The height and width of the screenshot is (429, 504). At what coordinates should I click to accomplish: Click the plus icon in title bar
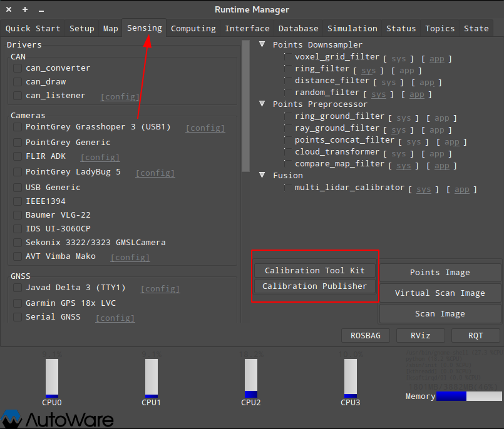click(x=25, y=9)
